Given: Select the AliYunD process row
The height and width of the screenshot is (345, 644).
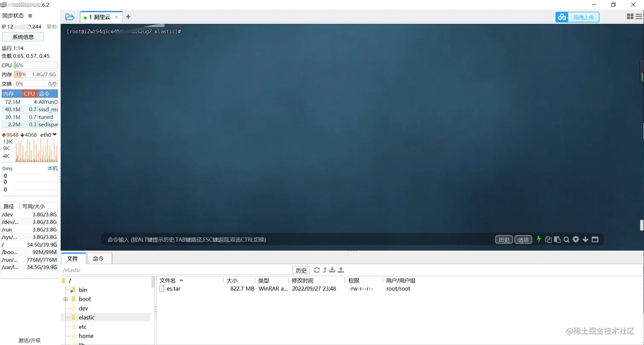Looking at the screenshot, I should pyautogui.click(x=30, y=102).
